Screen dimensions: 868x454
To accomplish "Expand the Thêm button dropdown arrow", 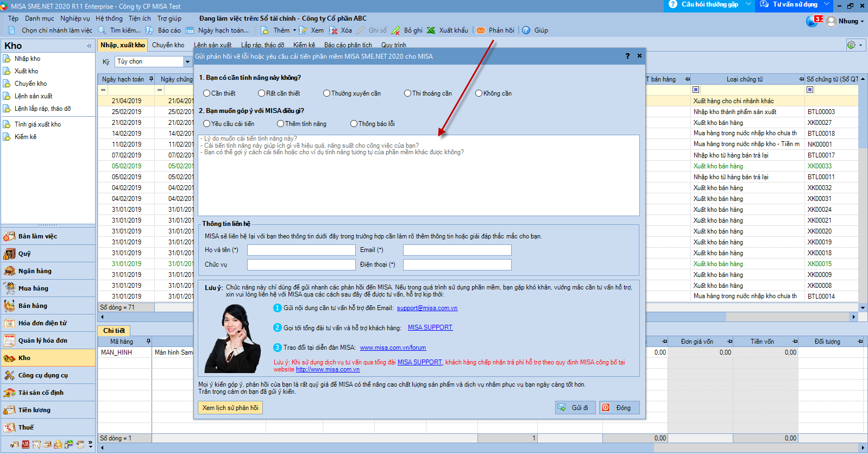I will pyautogui.click(x=295, y=30).
